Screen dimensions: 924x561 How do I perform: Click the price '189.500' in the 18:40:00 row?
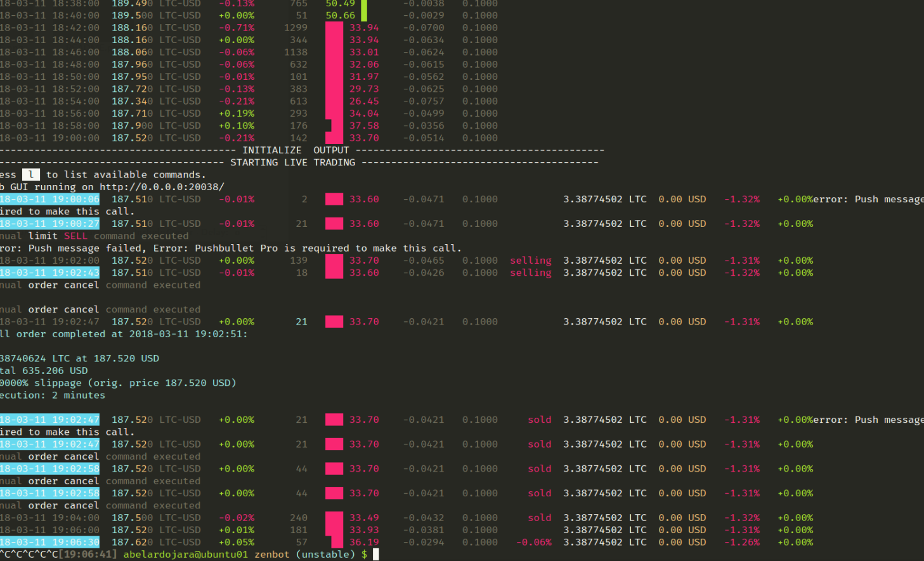132,15
